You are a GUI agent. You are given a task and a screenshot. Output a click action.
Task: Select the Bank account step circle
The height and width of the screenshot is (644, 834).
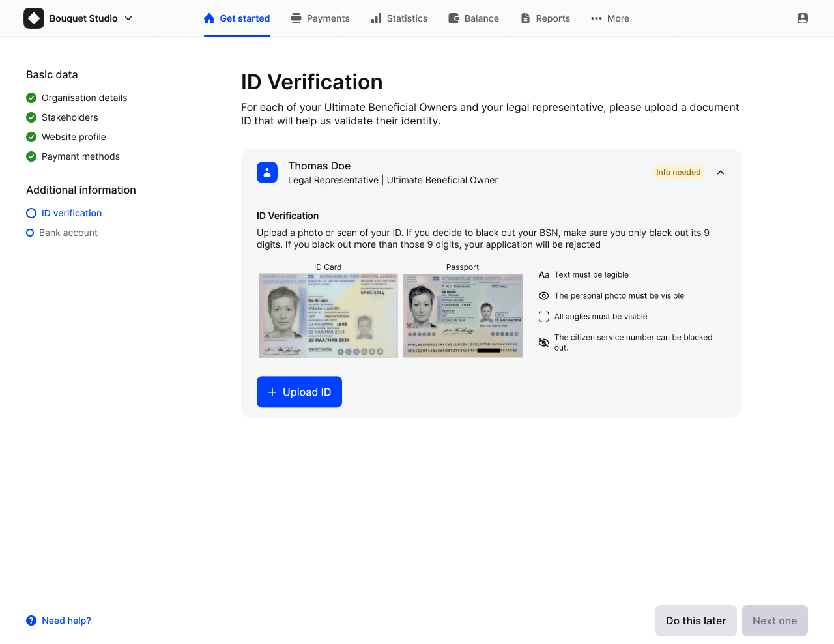click(x=30, y=233)
